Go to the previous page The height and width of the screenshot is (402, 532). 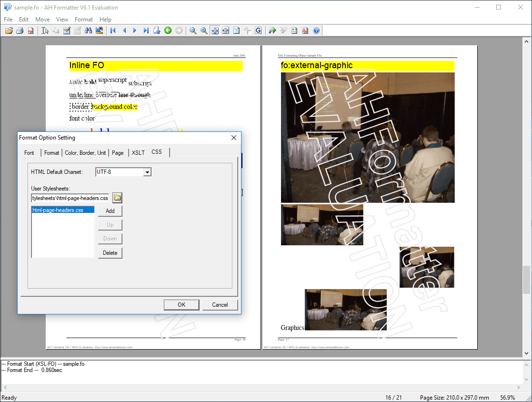[124, 30]
